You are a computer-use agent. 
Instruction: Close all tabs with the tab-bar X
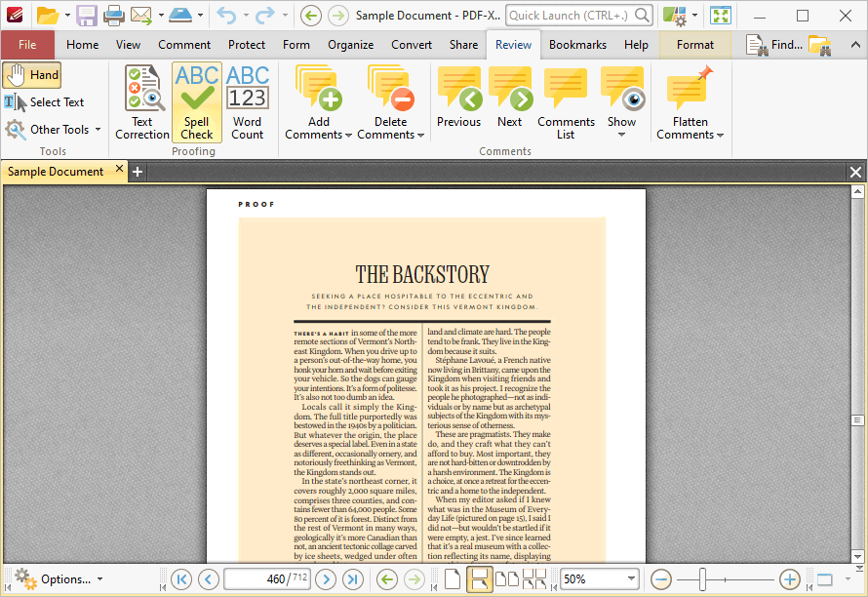855,173
